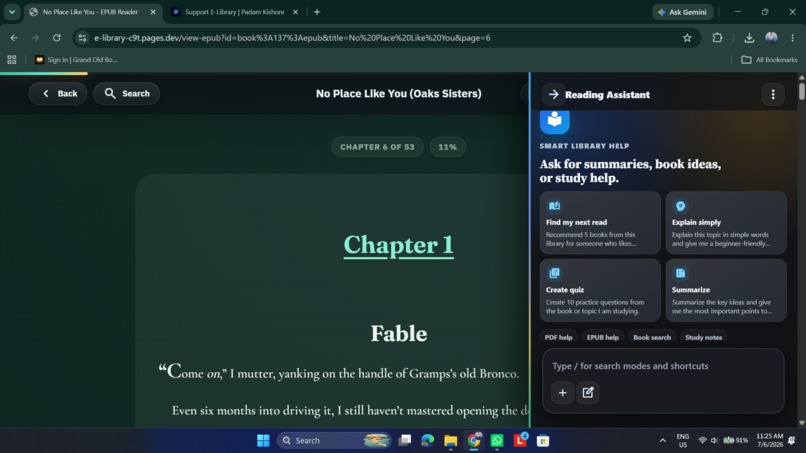Focus the assistant message input field
Image resolution: width=806 pixels, height=453 pixels.
(663, 366)
